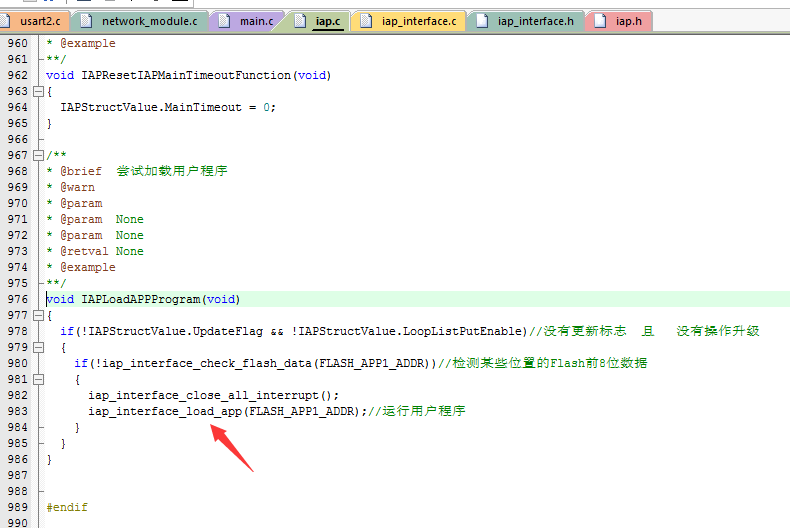The image size is (790, 528).
Task: Click iap_interface_close_all_interrupt call
Action: click(214, 395)
